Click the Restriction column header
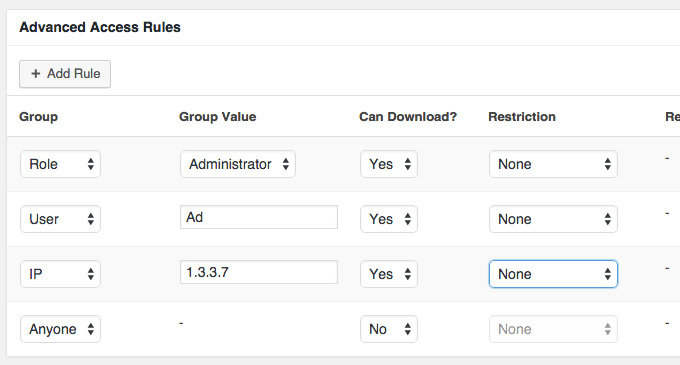This screenshot has height=365, width=680. click(x=522, y=117)
